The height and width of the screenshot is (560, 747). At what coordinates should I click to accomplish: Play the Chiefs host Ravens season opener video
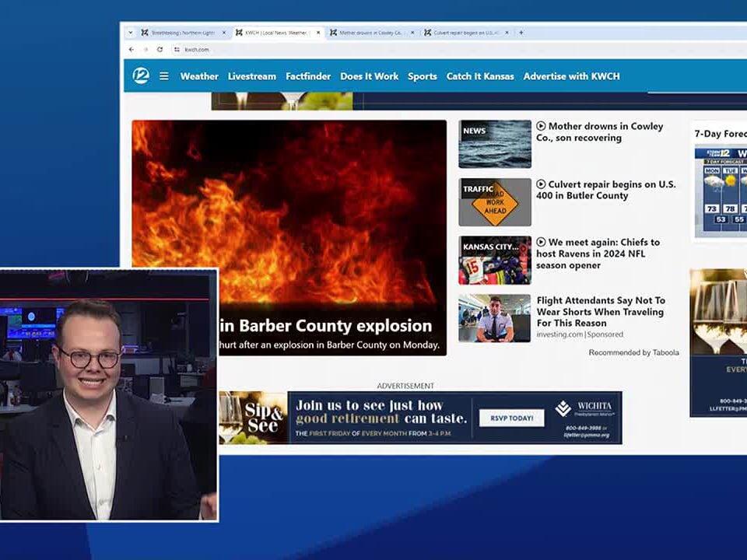(x=540, y=243)
